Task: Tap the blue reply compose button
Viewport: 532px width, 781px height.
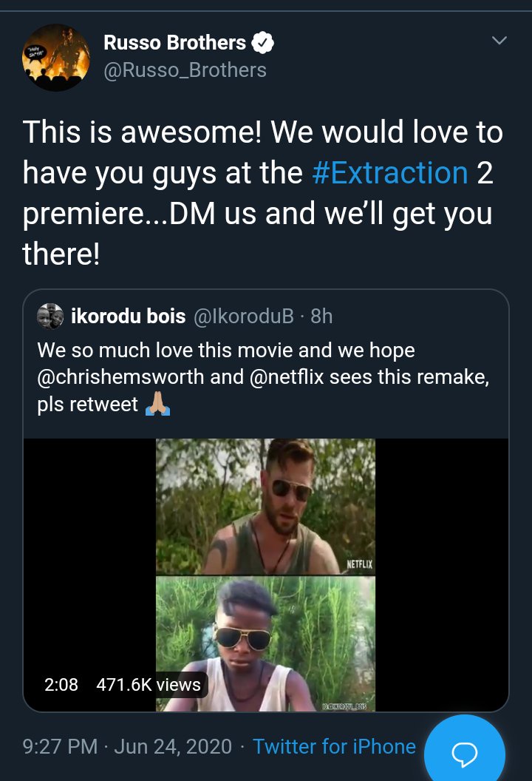Action: click(x=465, y=751)
